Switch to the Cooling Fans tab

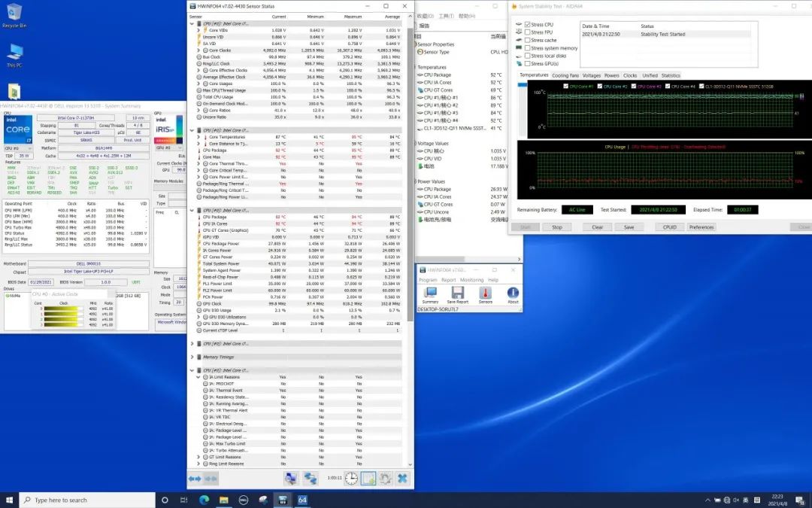pyautogui.click(x=565, y=75)
